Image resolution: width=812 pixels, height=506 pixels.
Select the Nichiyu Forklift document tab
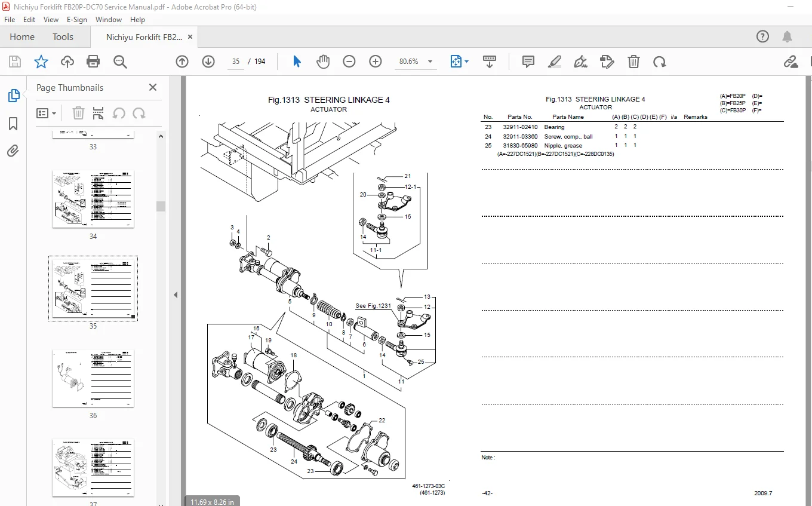pyautogui.click(x=144, y=37)
